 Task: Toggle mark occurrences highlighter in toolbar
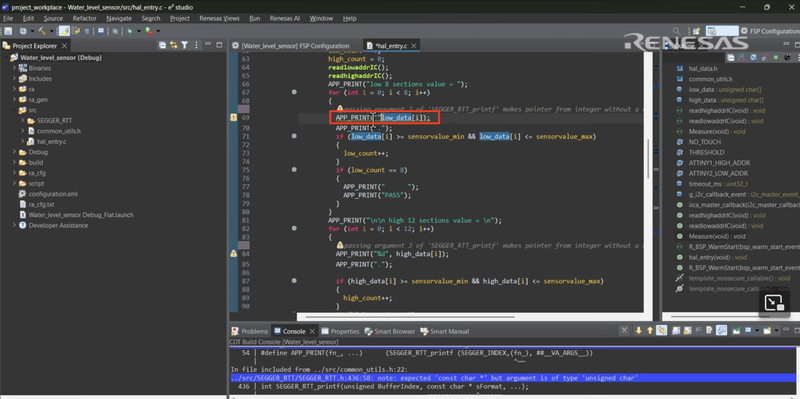pyautogui.click(x=64, y=31)
